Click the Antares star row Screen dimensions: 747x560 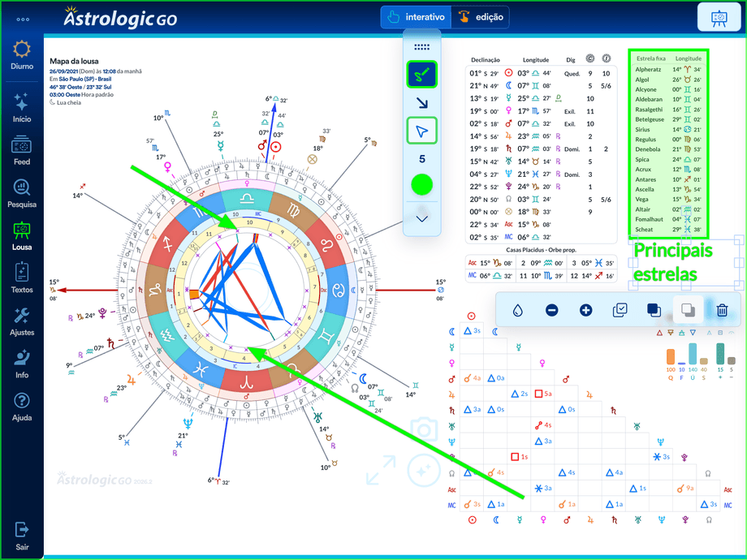coord(668,179)
